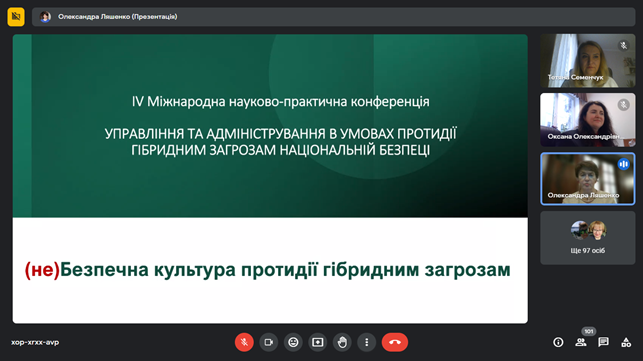Open the 'Ще 97 осіб' participants tile
The image size is (643, 361).
coord(588,238)
